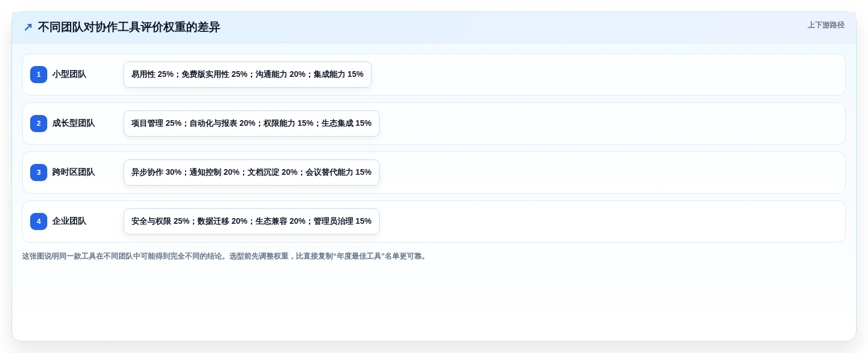Viewport: 868px width, 353px height.
Task: Click the weights box starting with 易用性 25%
Action: (x=248, y=75)
